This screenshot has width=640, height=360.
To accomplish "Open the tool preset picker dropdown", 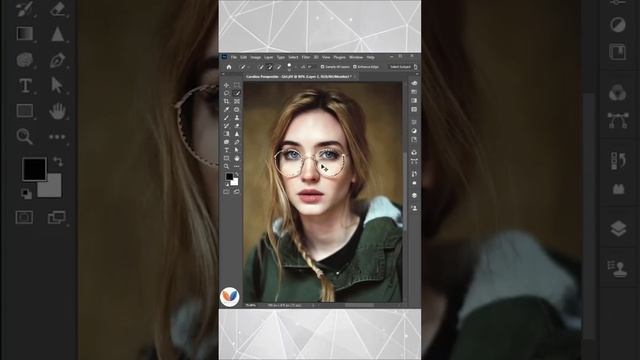I will click(249, 67).
